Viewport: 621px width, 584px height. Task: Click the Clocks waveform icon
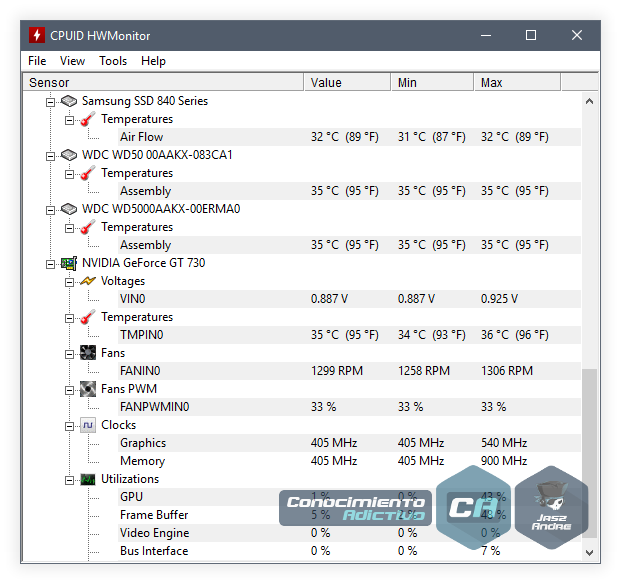pos(88,425)
